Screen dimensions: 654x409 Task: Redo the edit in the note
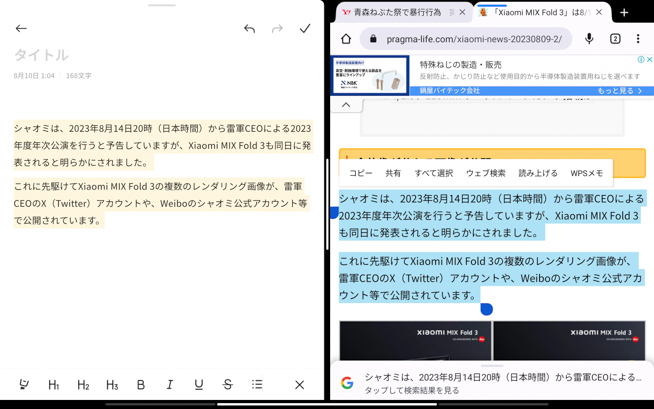(277, 29)
